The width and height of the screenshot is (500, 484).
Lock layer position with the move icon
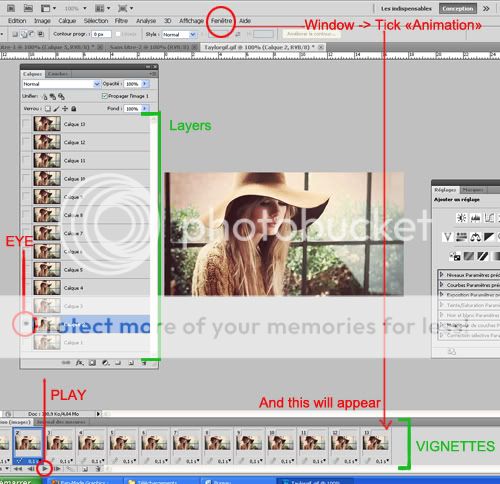65,109
